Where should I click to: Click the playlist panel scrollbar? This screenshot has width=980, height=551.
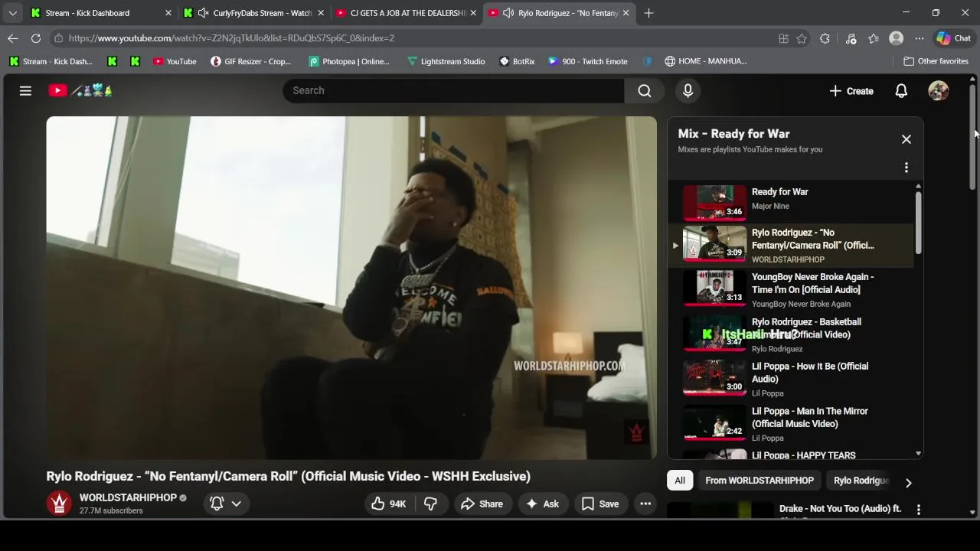[918, 222]
